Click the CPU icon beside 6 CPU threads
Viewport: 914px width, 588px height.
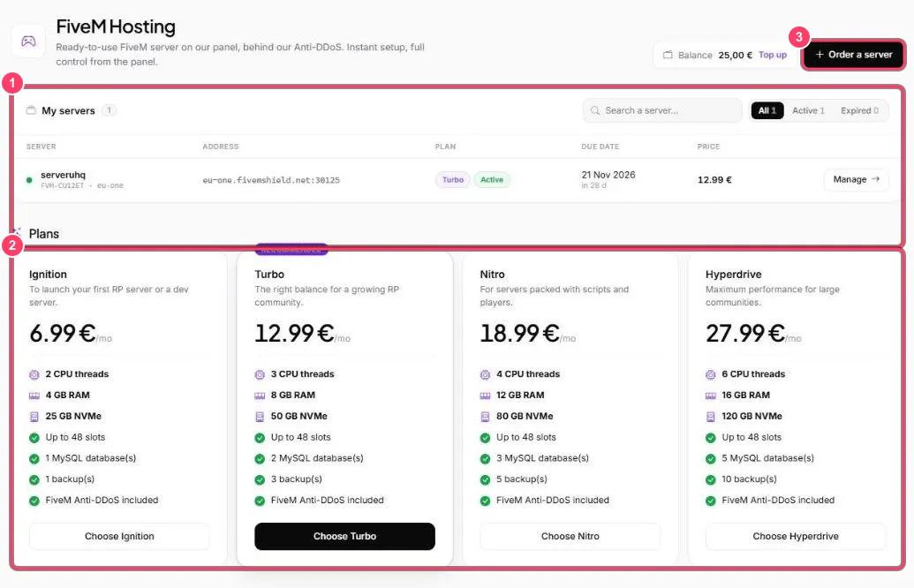click(x=711, y=374)
